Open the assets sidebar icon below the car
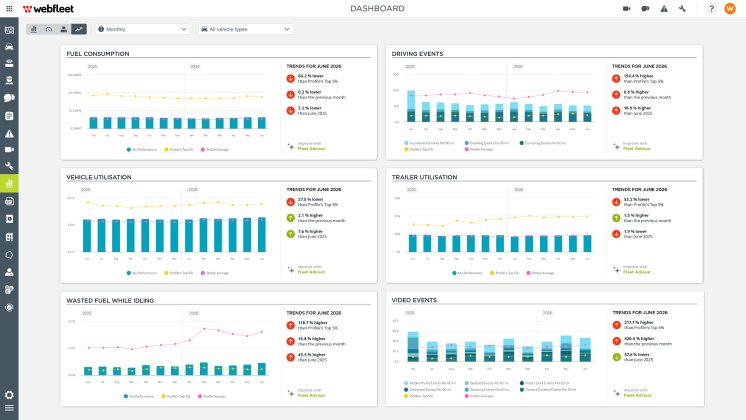 (9, 63)
